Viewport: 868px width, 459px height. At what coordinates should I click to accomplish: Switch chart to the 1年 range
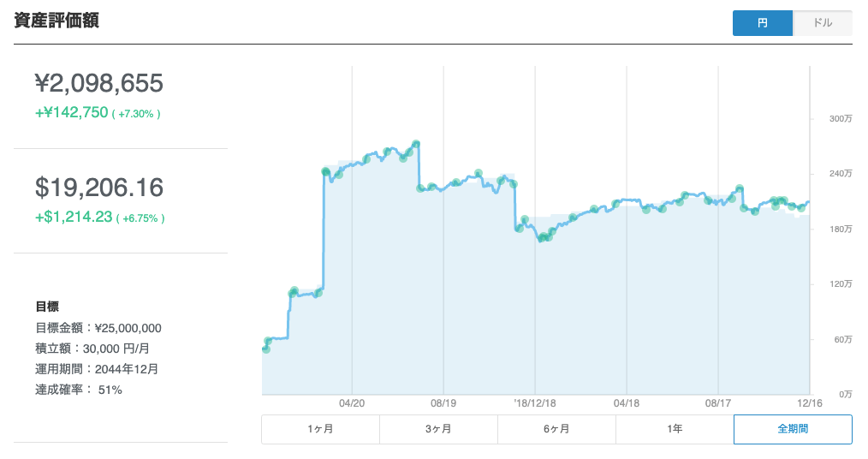(x=675, y=429)
